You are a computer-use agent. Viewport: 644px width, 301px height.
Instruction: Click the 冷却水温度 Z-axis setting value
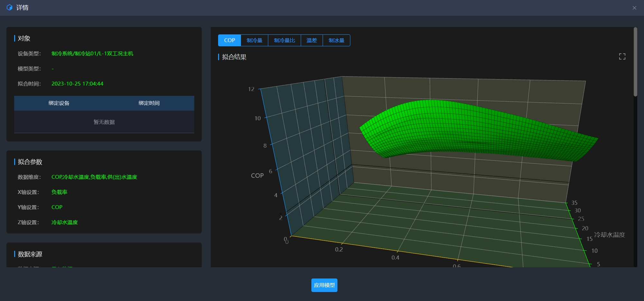64,223
